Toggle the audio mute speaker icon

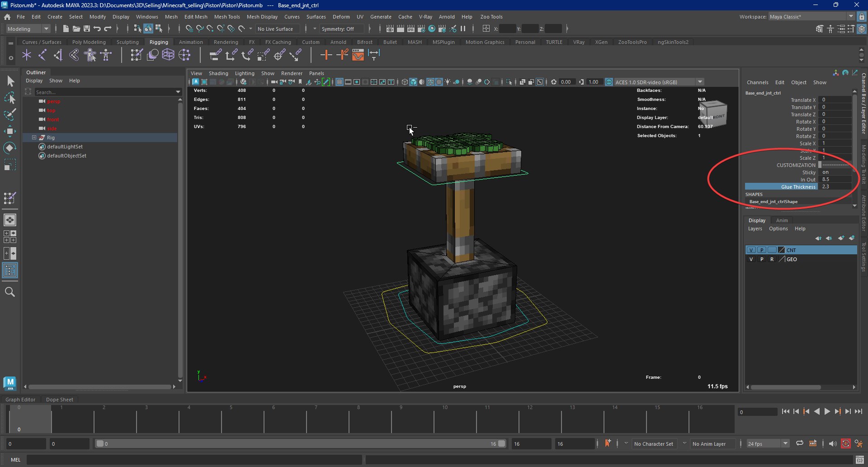tap(833, 443)
